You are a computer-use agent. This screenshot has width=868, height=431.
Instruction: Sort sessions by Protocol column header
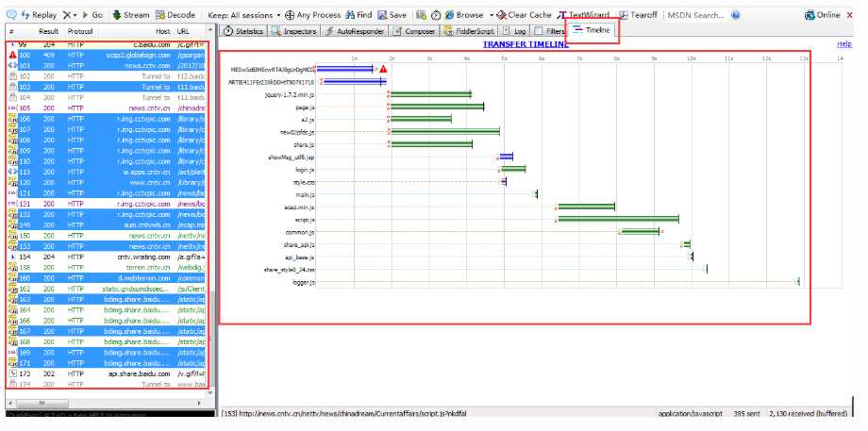coord(80,31)
